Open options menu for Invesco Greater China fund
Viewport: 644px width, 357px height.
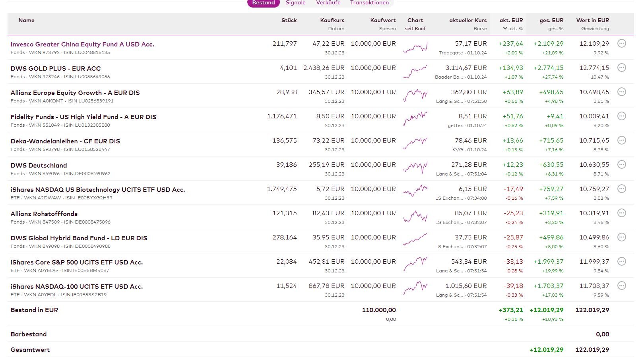pos(622,44)
